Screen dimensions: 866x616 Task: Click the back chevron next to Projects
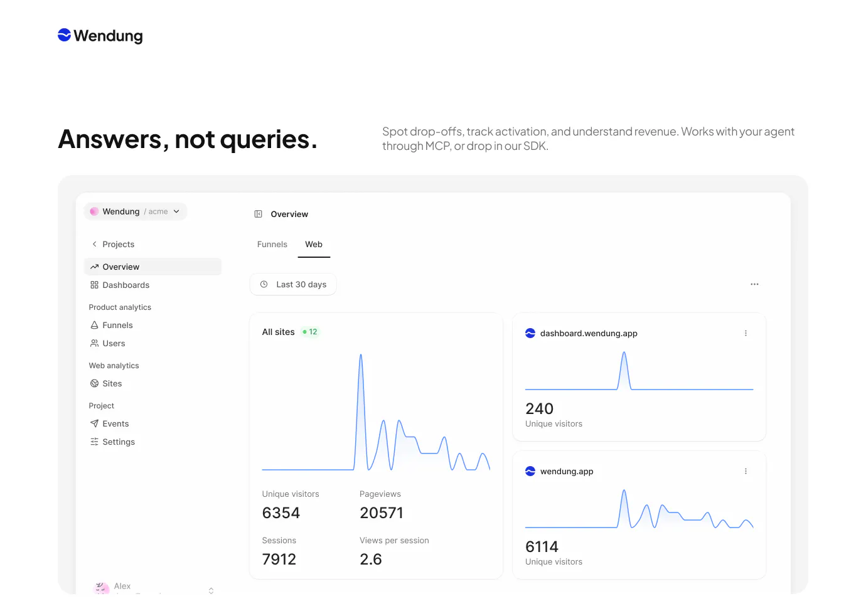click(94, 244)
